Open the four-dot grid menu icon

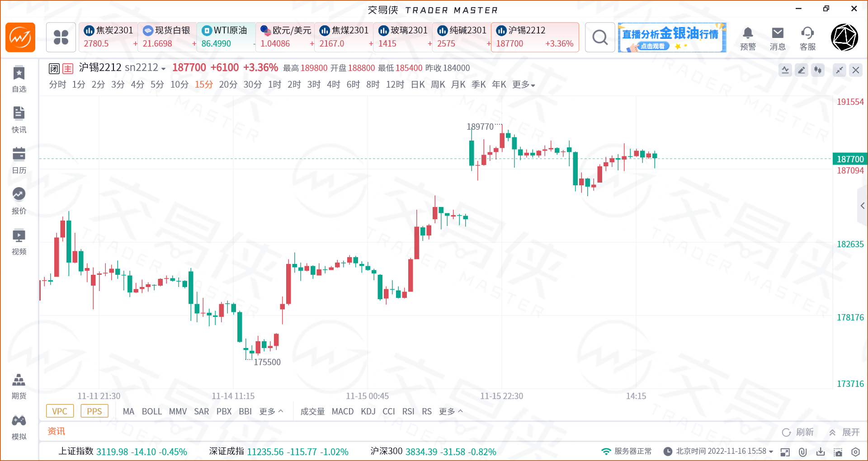pyautogui.click(x=61, y=38)
